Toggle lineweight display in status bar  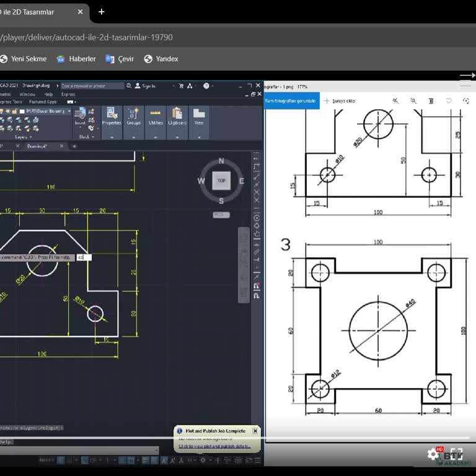click(x=146, y=461)
